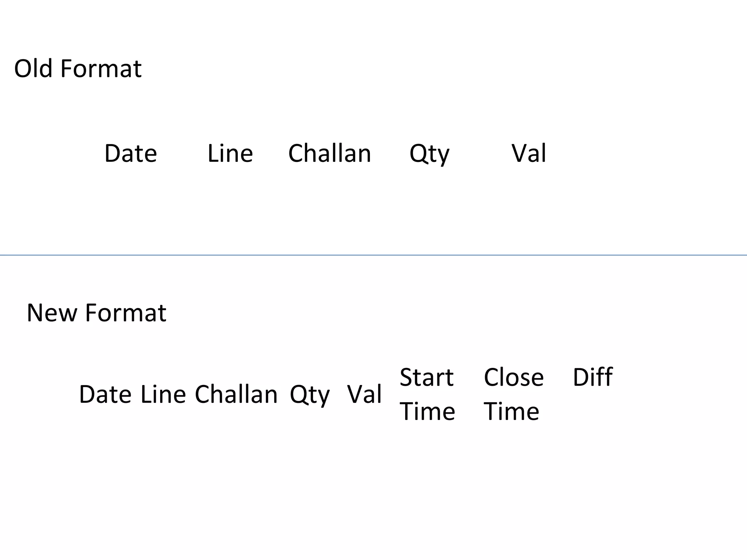Select the Start Time column label
Image resolution: width=747 pixels, height=560 pixels.
click(x=427, y=394)
